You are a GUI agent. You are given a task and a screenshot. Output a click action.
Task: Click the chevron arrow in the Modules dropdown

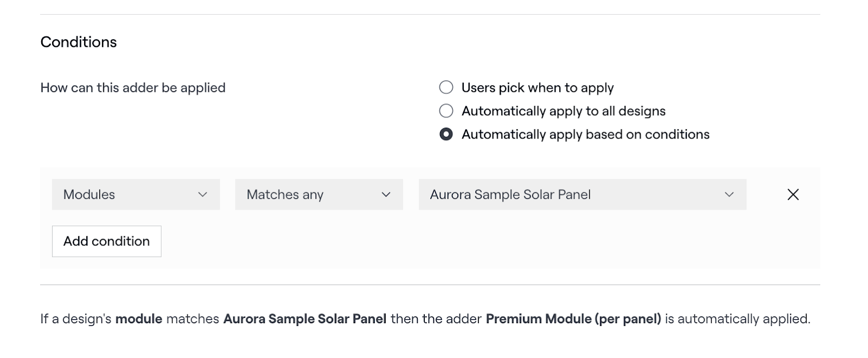203,194
